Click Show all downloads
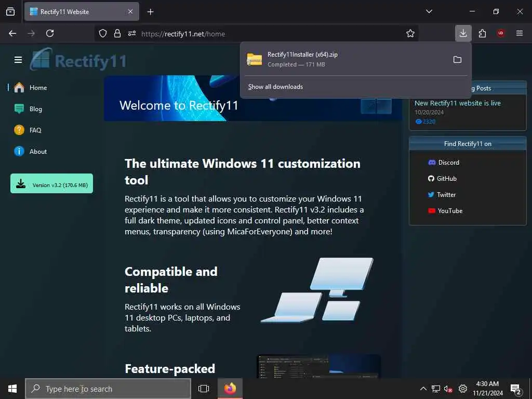 click(x=275, y=87)
